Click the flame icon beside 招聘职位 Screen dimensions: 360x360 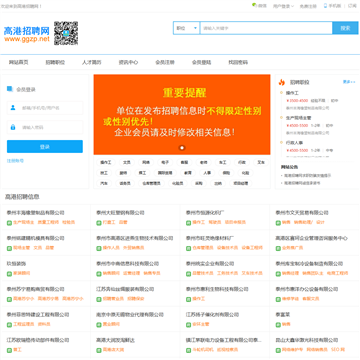coord(282,82)
